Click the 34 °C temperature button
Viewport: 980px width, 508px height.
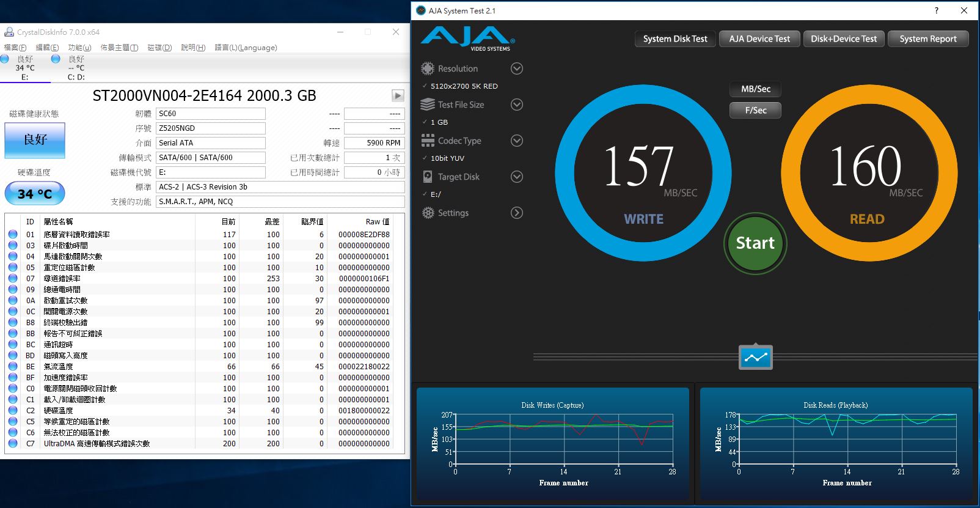tap(35, 194)
